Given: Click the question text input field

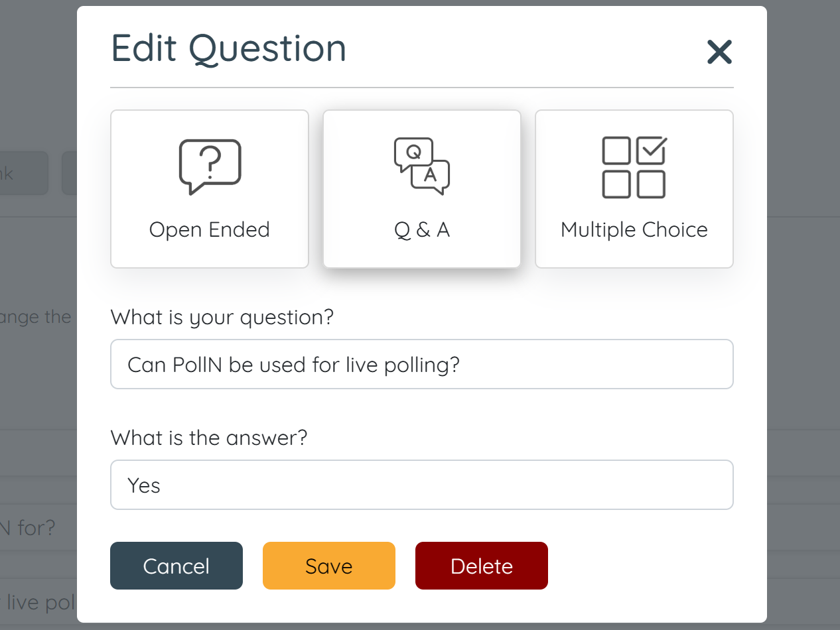Looking at the screenshot, I should tap(421, 364).
